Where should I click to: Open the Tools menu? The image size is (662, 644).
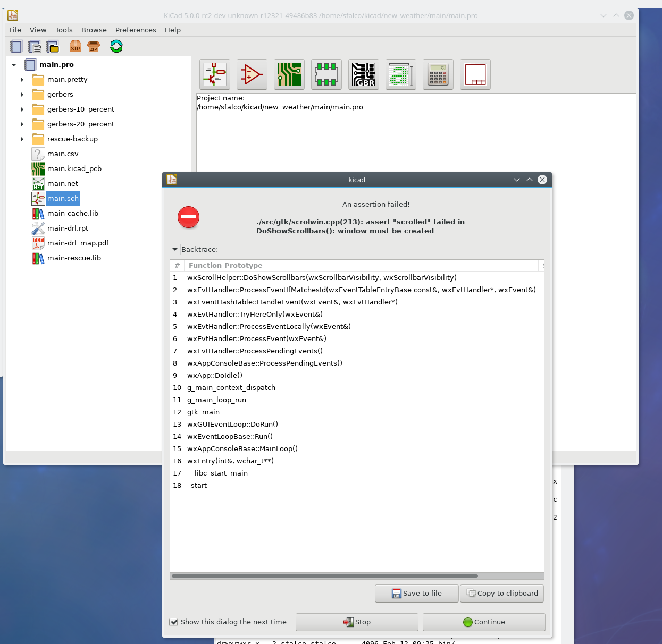[64, 30]
